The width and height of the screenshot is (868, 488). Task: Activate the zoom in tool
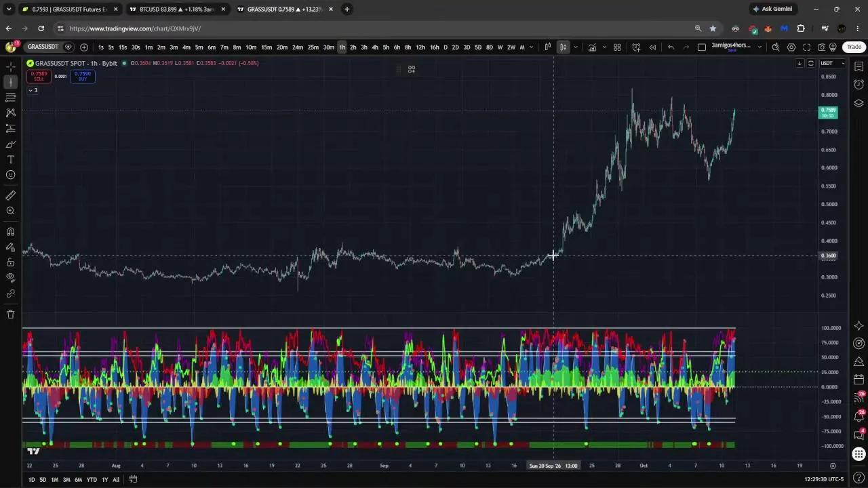click(x=10, y=211)
